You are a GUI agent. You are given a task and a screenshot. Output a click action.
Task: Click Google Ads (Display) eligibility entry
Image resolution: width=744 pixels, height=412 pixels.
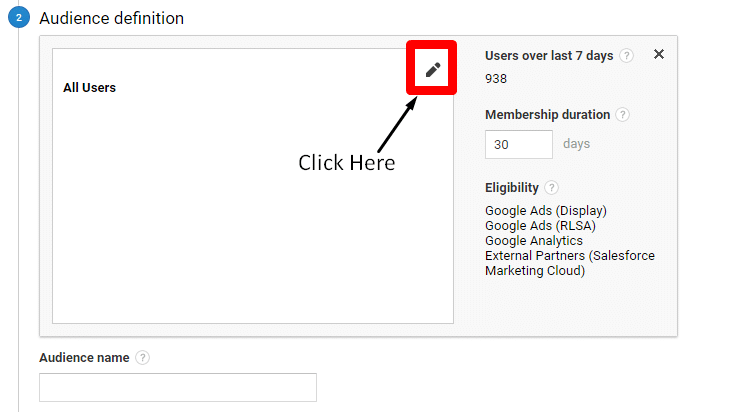tap(546, 211)
